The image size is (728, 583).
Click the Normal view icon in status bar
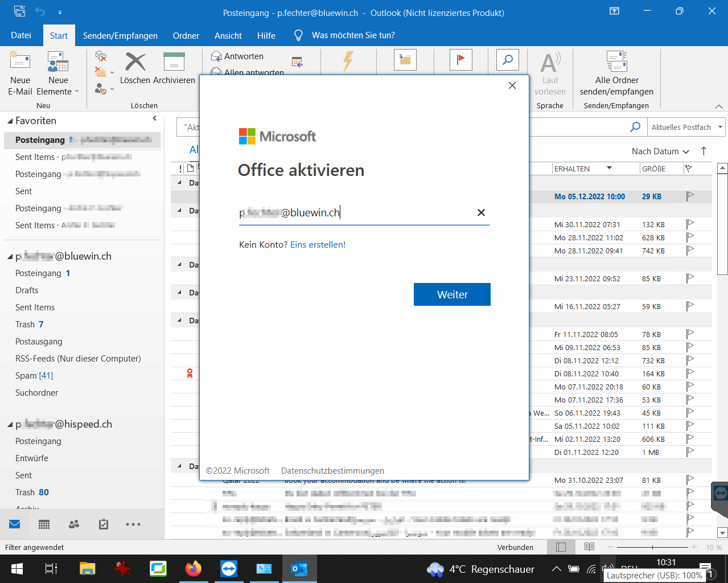click(561, 547)
